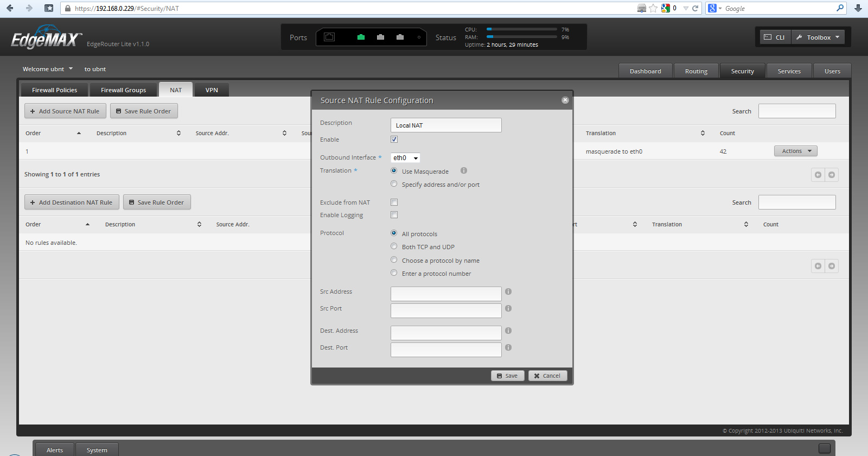
Task: Click the Dest. Port input field
Action: point(446,350)
